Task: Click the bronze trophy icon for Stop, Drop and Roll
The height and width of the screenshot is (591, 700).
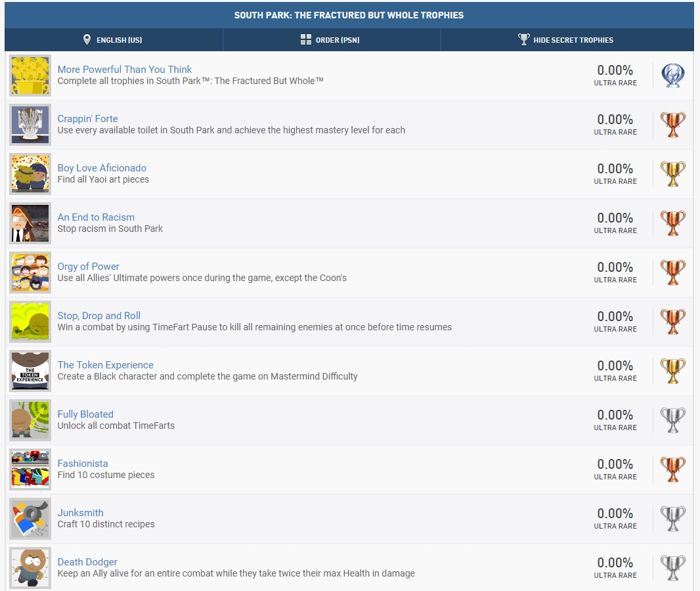Action: point(673,321)
